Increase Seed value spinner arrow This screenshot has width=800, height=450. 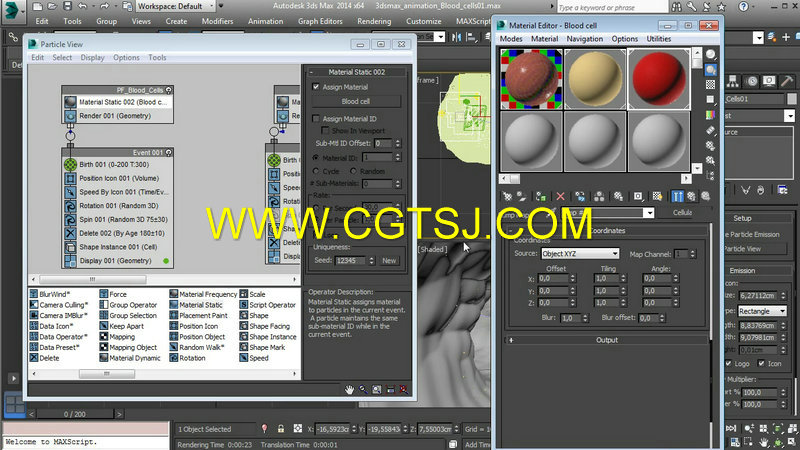371,258
